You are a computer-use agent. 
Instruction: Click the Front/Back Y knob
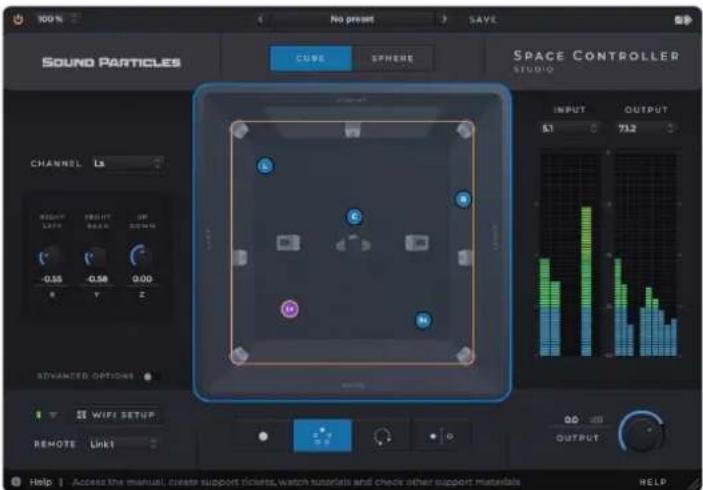click(96, 257)
